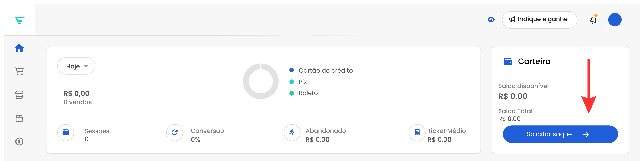Click the Solicitar saque button
This screenshot has width=644, height=161.
tap(560, 134)
